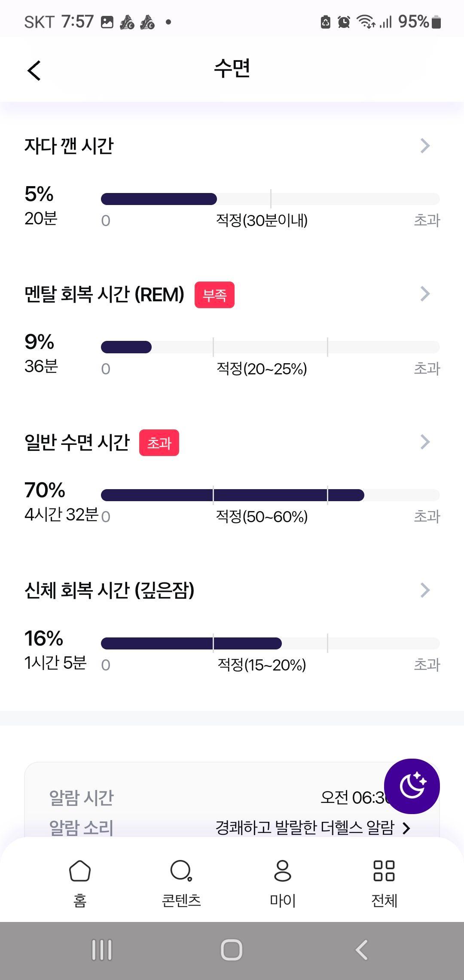464x980 pixels.
Task: Click the 자다 깬 시간 progress bar
Action: point(270,199)
